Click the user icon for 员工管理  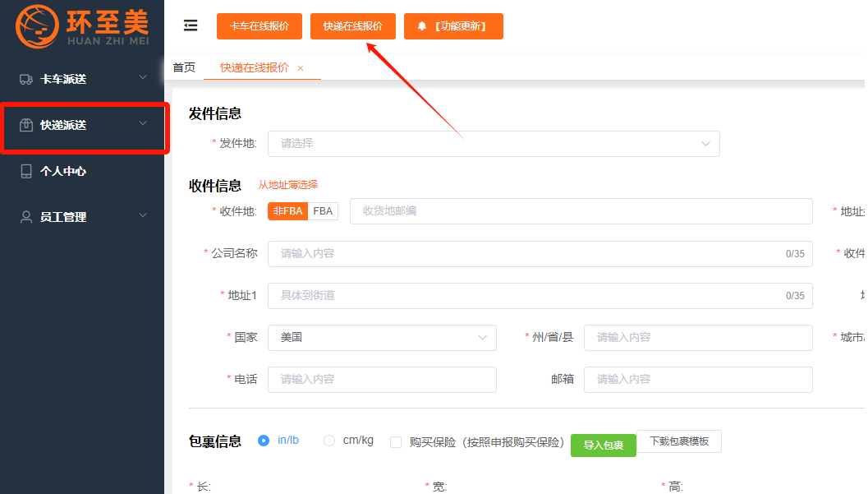[25, 217]
